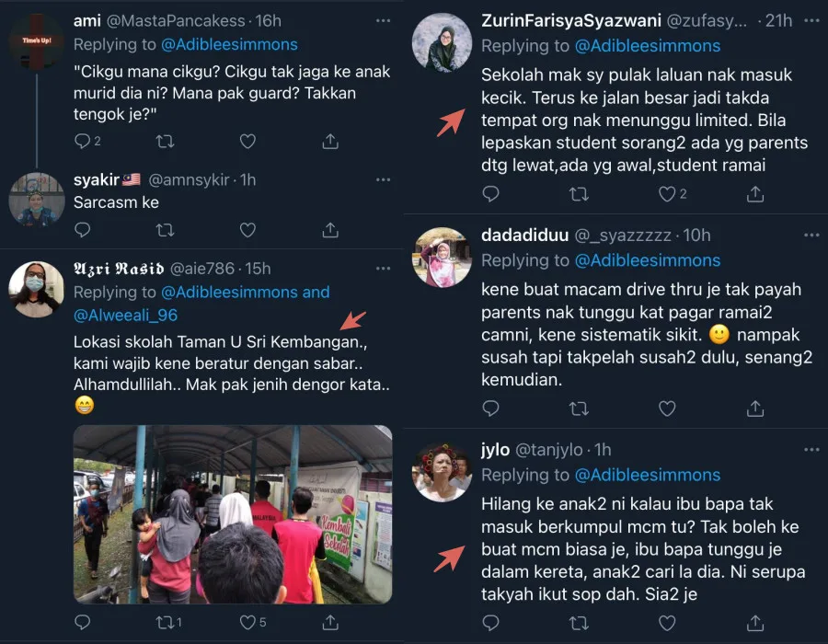Share Azri Rasid's tweet with photo
The width and height of the screenshot is (828, 644).
pyautogui.click(x=330, y=622)
